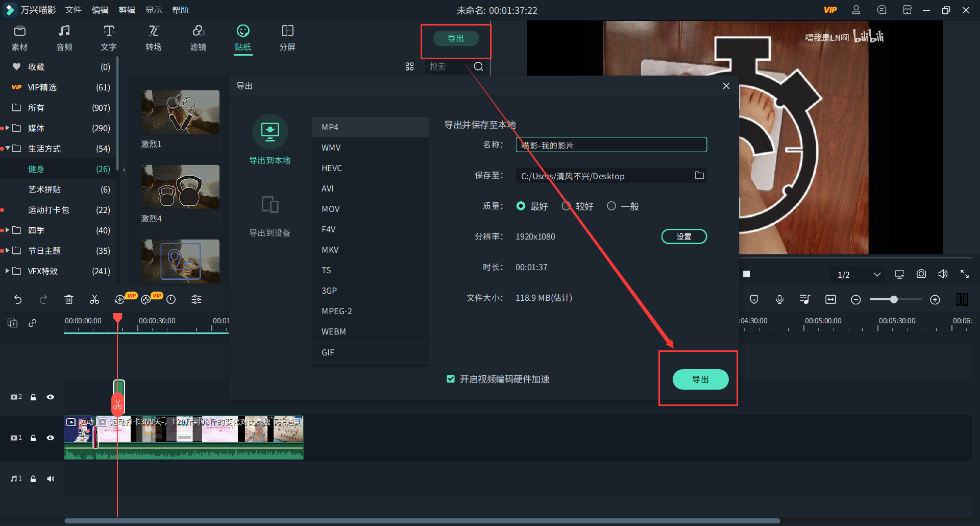The width and height of the screenshot is (980, 526).
Task: Click the 导出 button in the export dialog
Action: point(700,379)
